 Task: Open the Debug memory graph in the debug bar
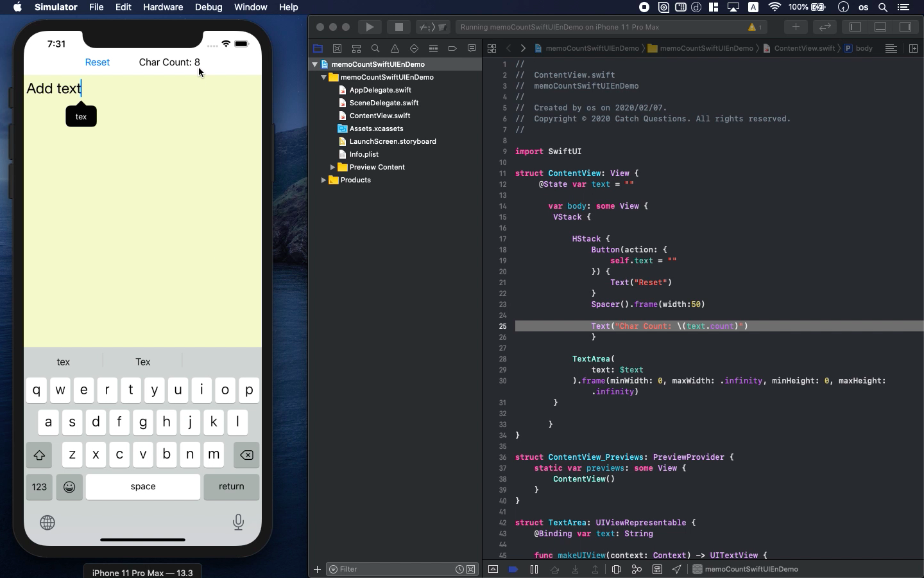tap(636, 570)
